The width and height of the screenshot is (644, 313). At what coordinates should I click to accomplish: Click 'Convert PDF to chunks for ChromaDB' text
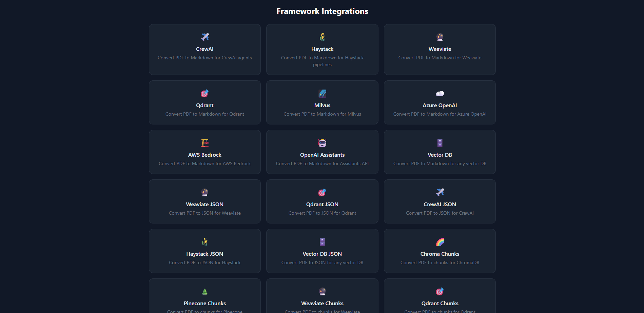(440, 263)
